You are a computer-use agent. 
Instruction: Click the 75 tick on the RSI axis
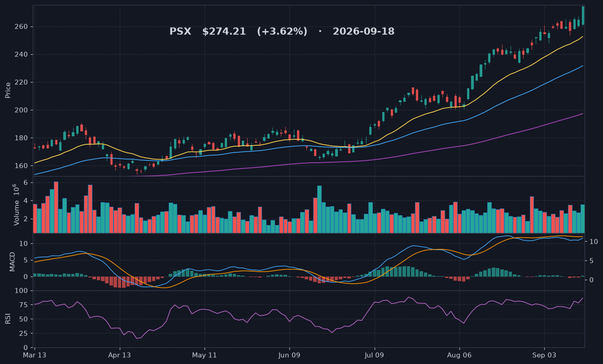pos(24,305)
